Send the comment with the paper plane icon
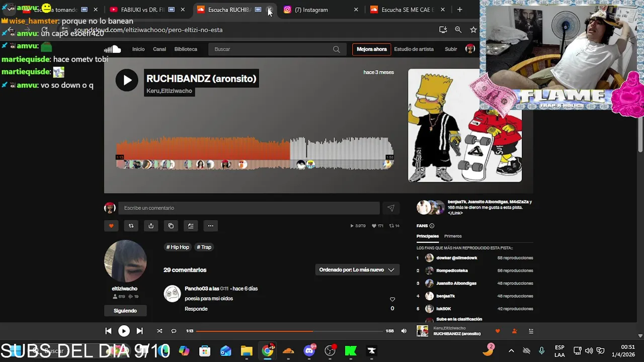Screen dimensions: 644x362 pyautogui.click(x=391, y=208)
